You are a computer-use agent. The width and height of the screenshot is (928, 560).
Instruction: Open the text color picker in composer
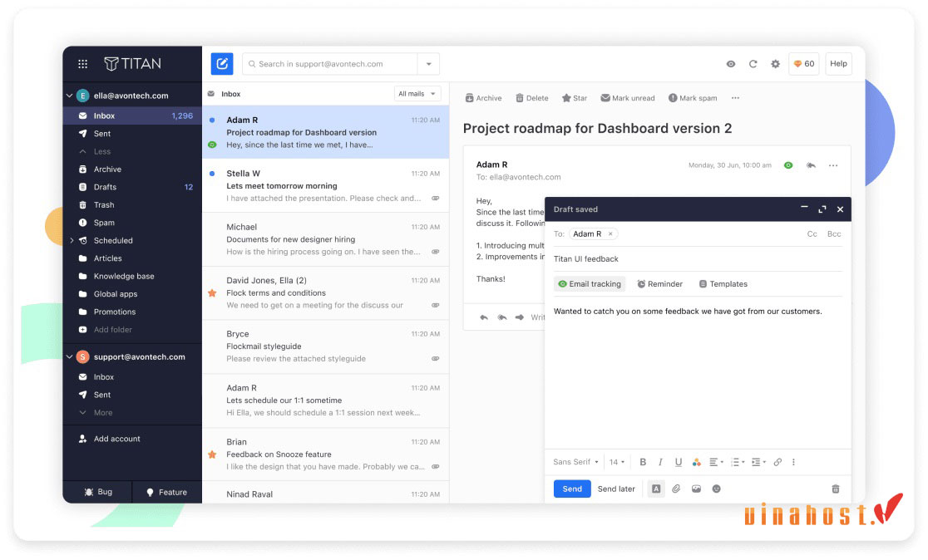click(x=697, y=462)
